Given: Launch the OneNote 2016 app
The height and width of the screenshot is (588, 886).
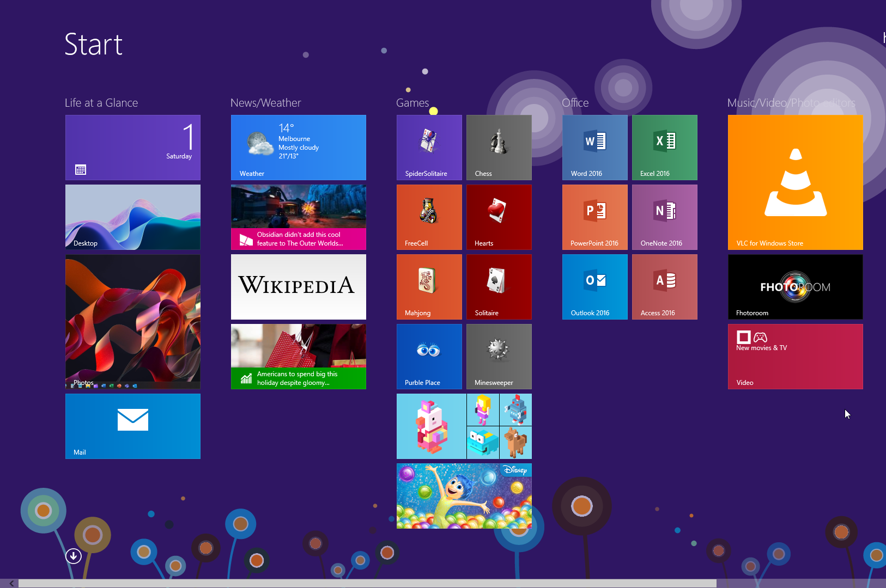Looking at the screenshot, I should pos(664,217).
